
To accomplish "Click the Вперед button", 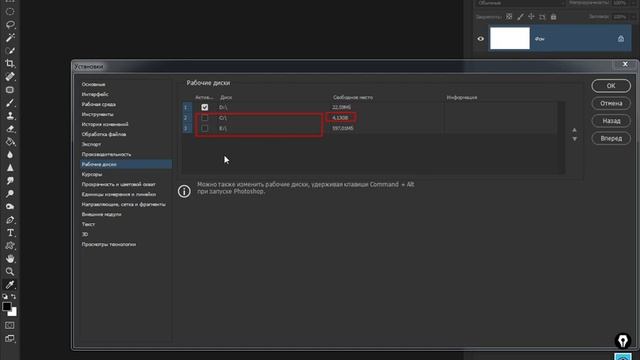I will (611, 138).
